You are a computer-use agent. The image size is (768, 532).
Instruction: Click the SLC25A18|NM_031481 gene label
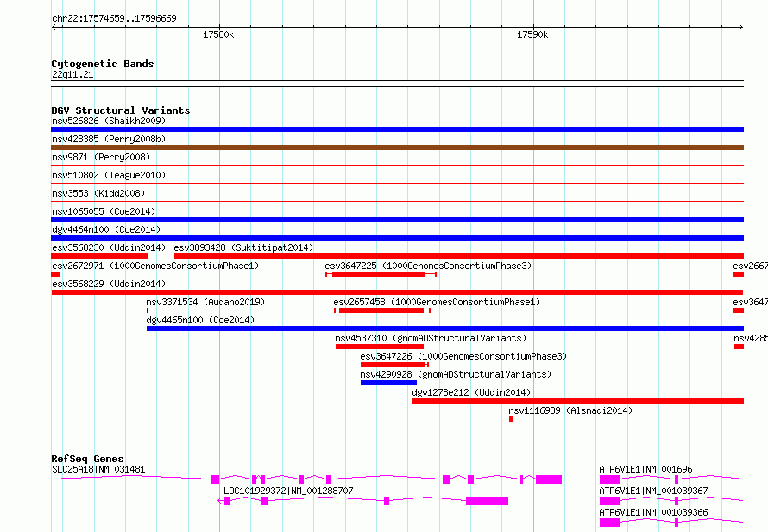point(98,469)
